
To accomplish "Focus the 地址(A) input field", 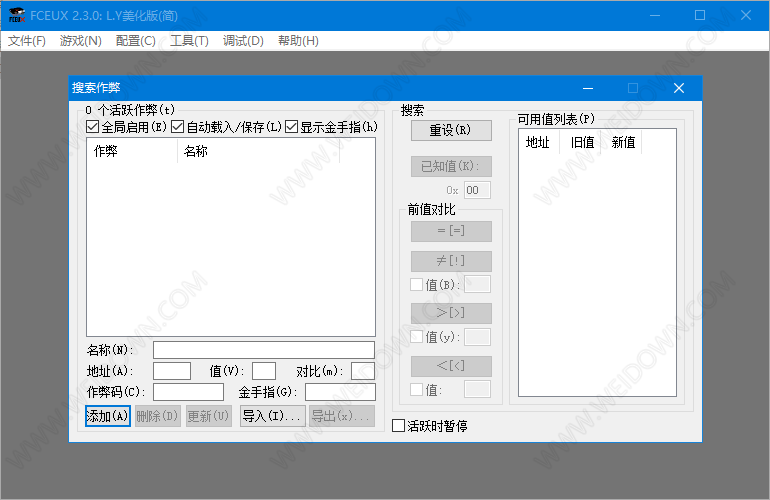I will [x=172, y=371].
